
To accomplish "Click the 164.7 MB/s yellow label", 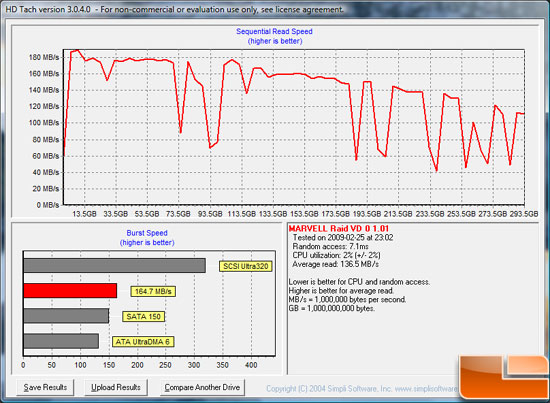I will 153,291.
